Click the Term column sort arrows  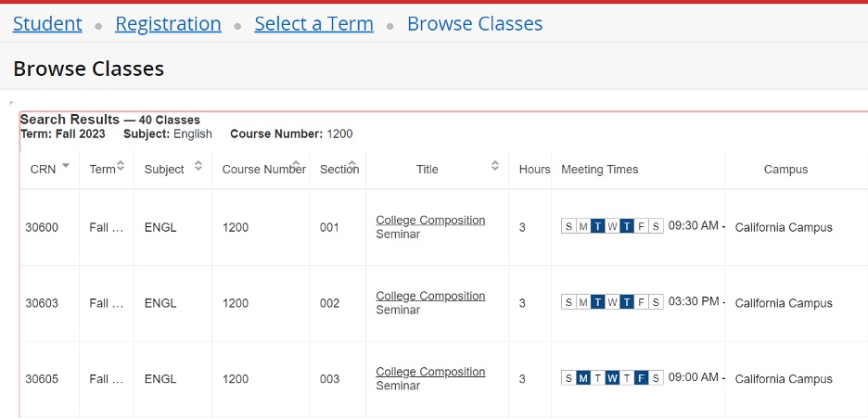[121, 167]
